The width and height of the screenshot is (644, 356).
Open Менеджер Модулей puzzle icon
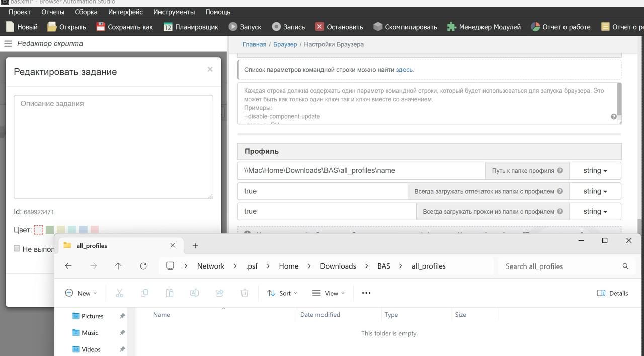[452, 27]
